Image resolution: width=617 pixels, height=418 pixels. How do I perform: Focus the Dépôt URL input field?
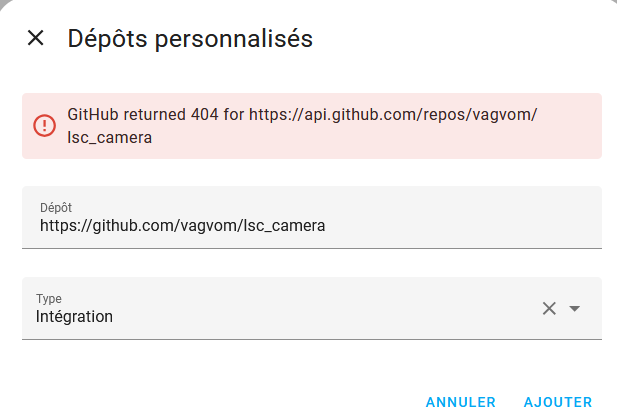coord(312,217)
